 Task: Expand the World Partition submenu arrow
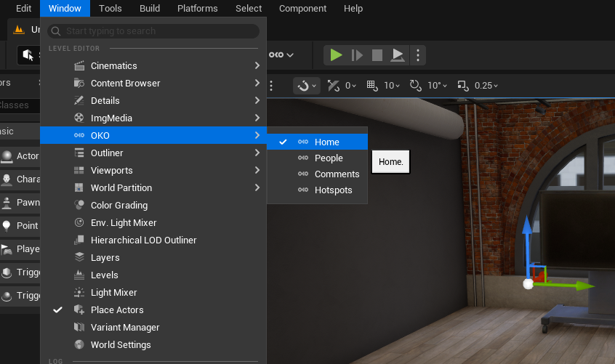(x=257, y=187)
